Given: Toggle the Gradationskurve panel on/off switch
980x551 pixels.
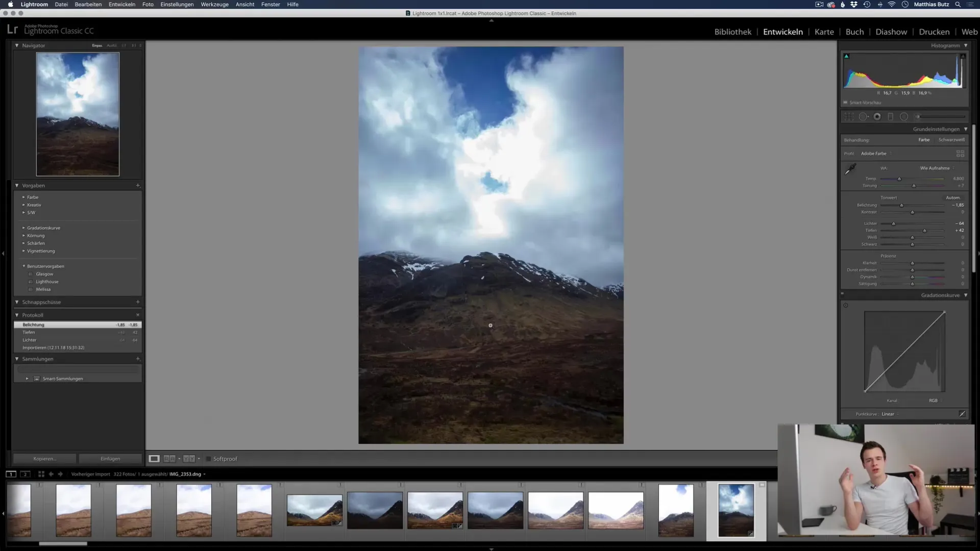Looking at the screenshot, I should (x=842, y=294).
